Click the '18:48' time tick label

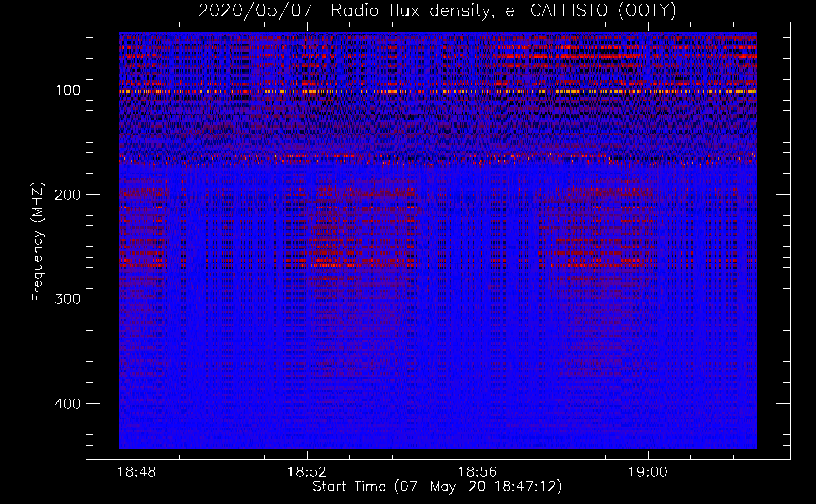click(137, 472)
